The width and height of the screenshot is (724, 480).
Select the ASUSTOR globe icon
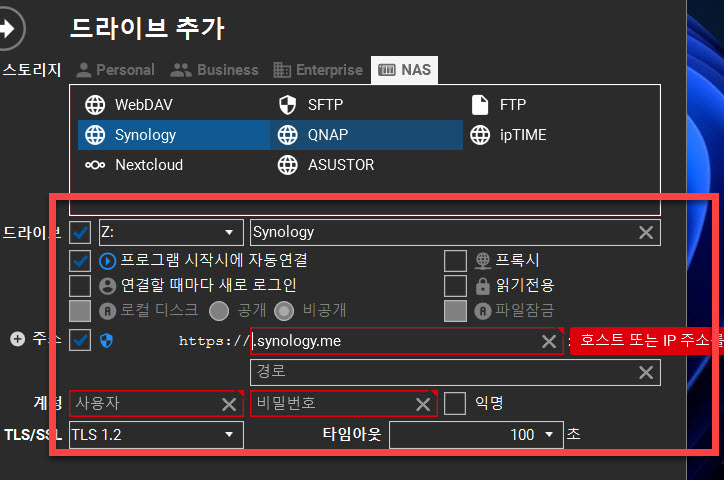(x=288, y=165)
